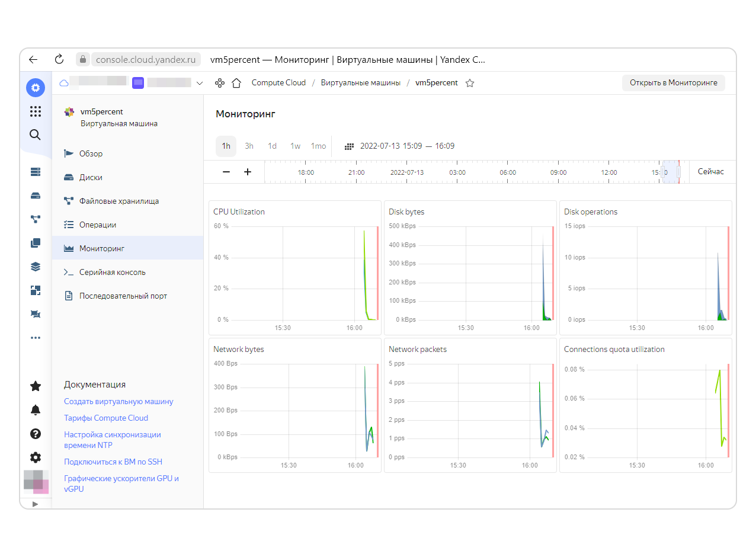
Task: Select the Мониторинг menu item
Action: pos(127,248)
